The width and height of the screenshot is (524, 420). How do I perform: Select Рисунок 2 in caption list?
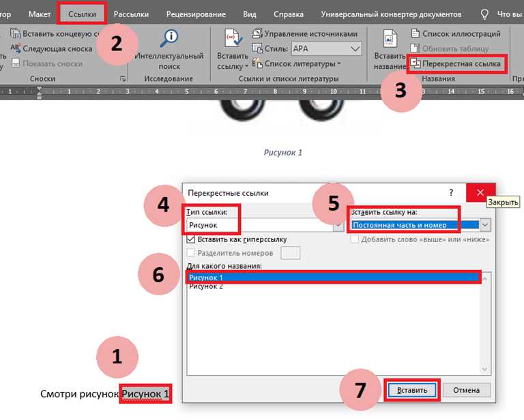[333, 286]
